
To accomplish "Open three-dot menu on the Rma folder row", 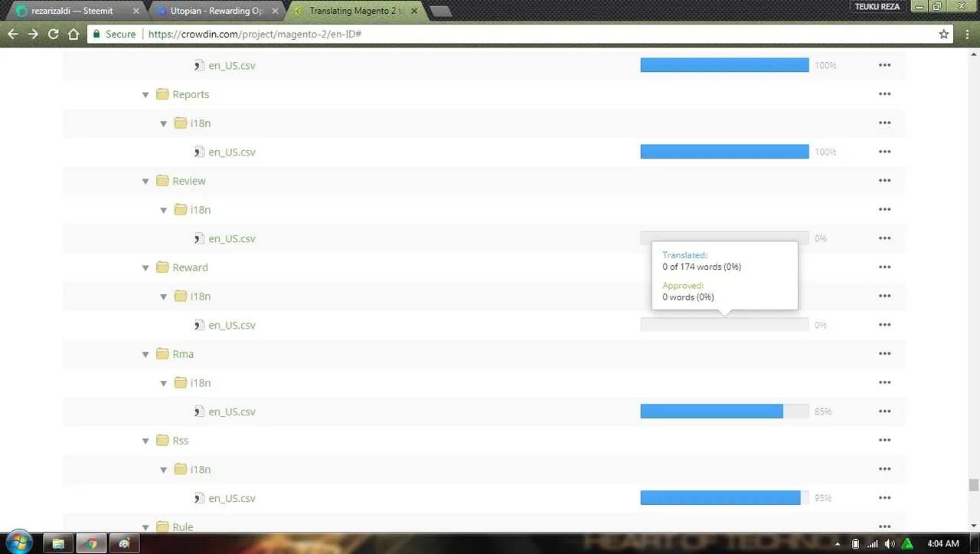I will tap(884, 354).
